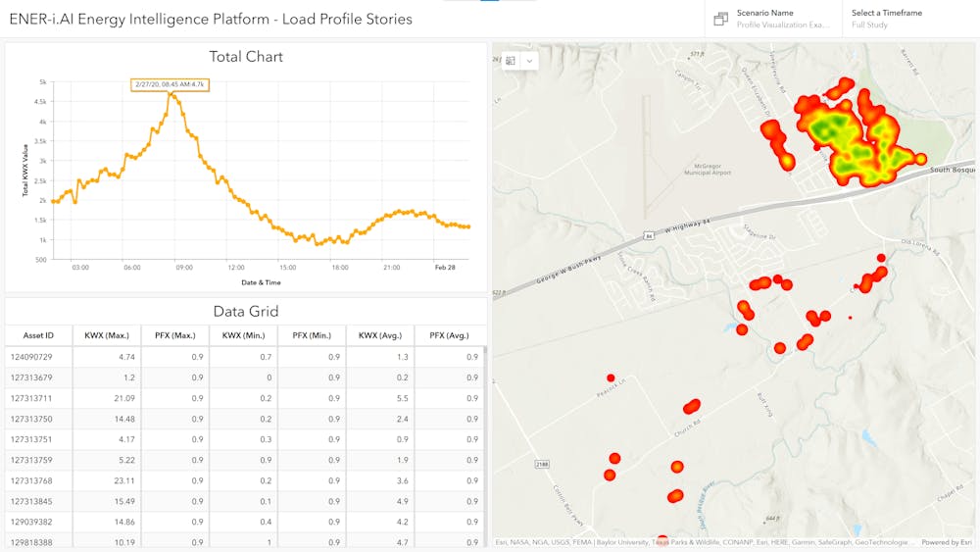The height and width of the screenshot is (552, 980).
Task: Click the 21.09 KWX max value
Action: 124,398
